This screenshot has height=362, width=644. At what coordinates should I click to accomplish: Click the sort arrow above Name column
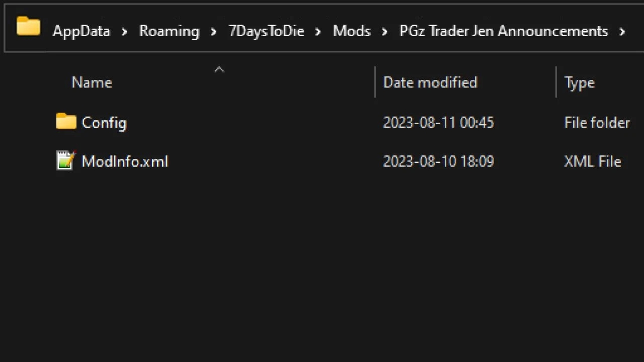pyautogui.click(x=219, y=70)
